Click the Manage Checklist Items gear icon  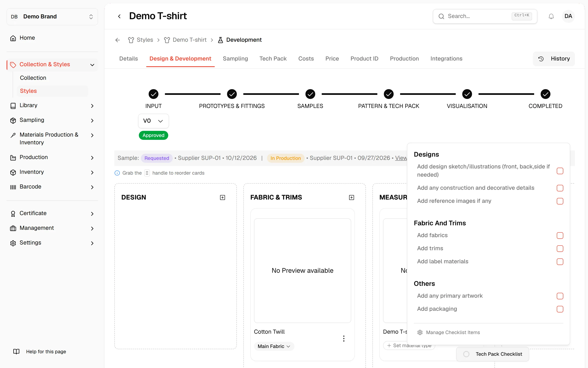tap(420, 332)
